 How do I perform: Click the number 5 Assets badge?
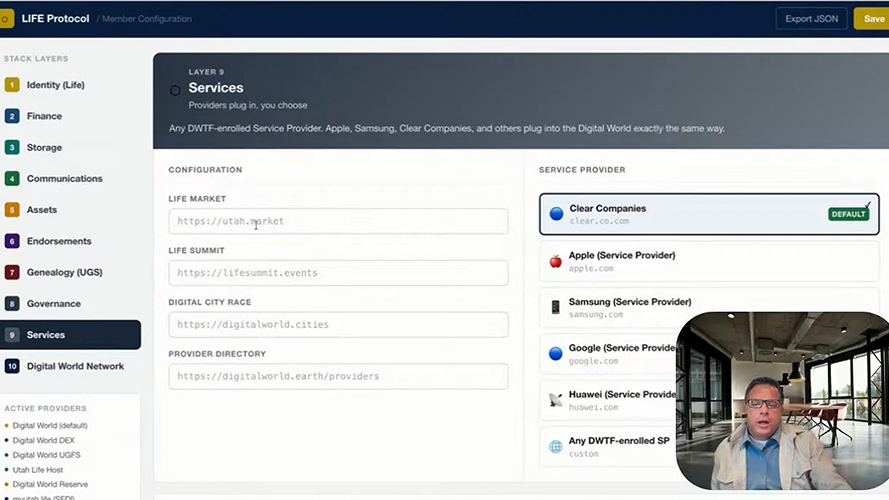coord(12,210)
